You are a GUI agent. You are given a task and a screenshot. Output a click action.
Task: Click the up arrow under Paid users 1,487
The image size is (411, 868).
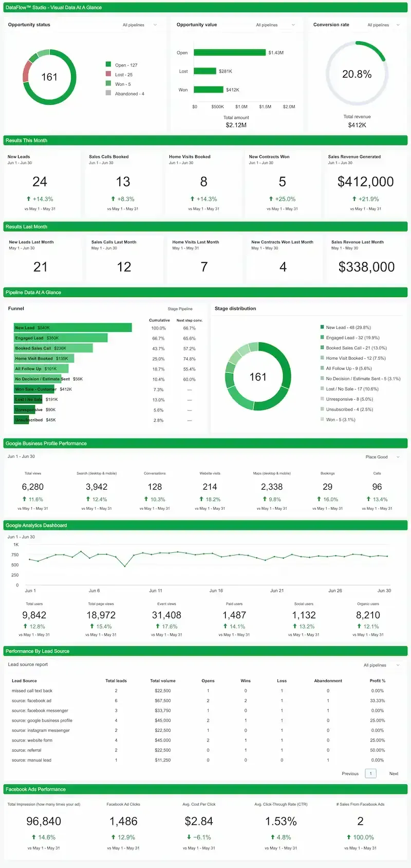coord(225,626)
